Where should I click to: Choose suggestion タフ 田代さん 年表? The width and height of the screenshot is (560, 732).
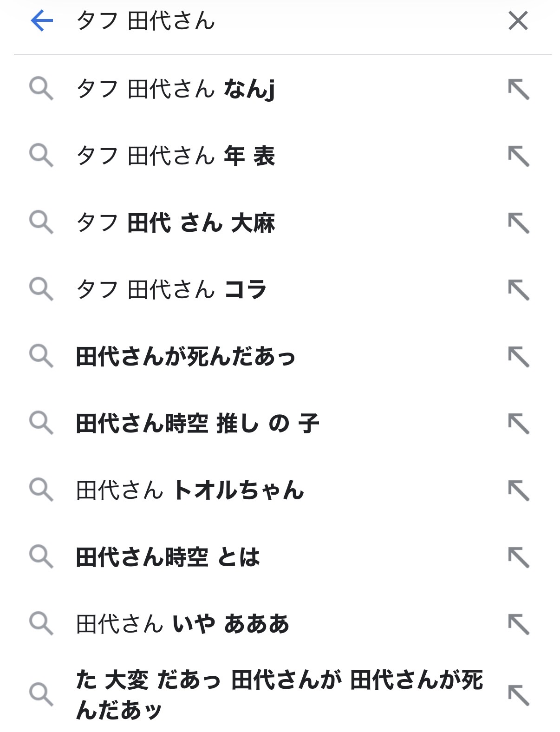click(176, 156)
